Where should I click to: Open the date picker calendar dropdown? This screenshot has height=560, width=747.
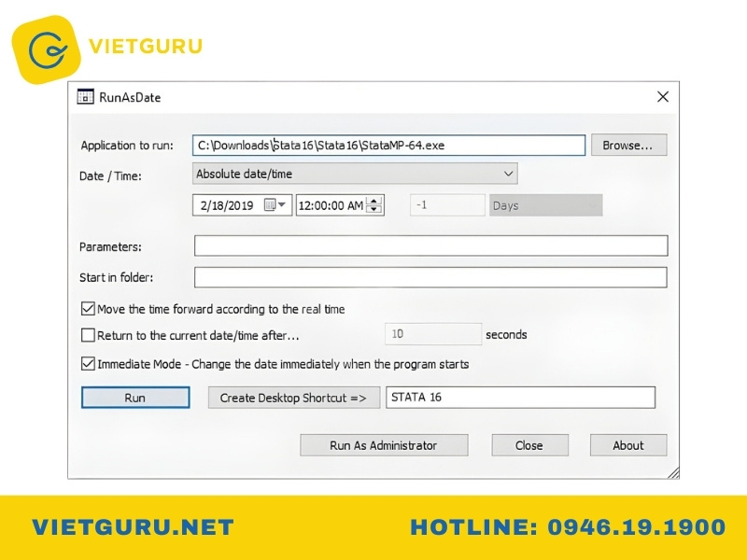pos(275,205)
